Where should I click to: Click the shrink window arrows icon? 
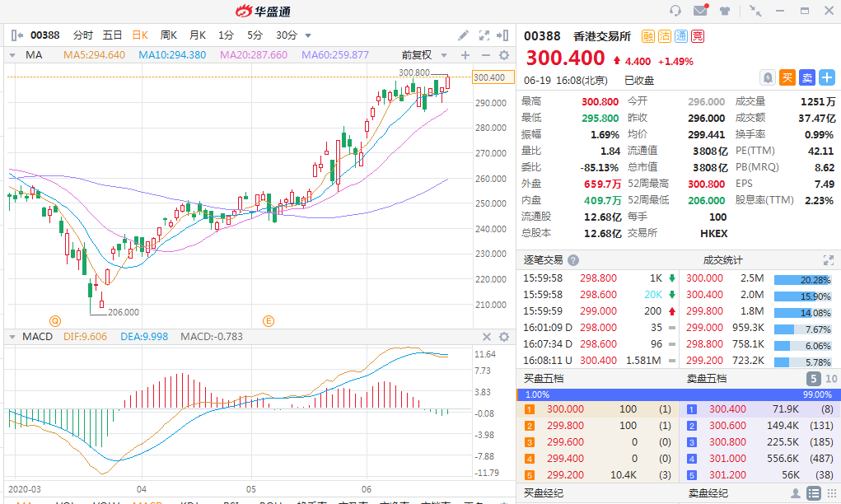tap(755, 11)
